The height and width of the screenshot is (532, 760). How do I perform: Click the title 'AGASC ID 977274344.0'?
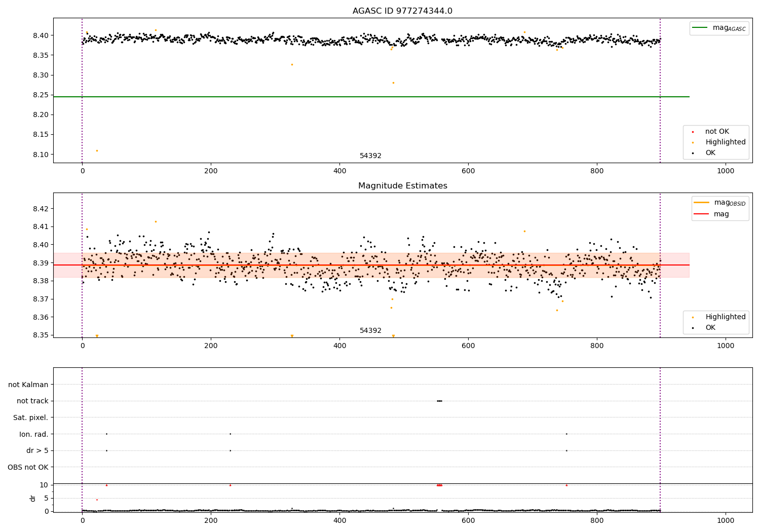pyautogui.click(x=402, y=11)
